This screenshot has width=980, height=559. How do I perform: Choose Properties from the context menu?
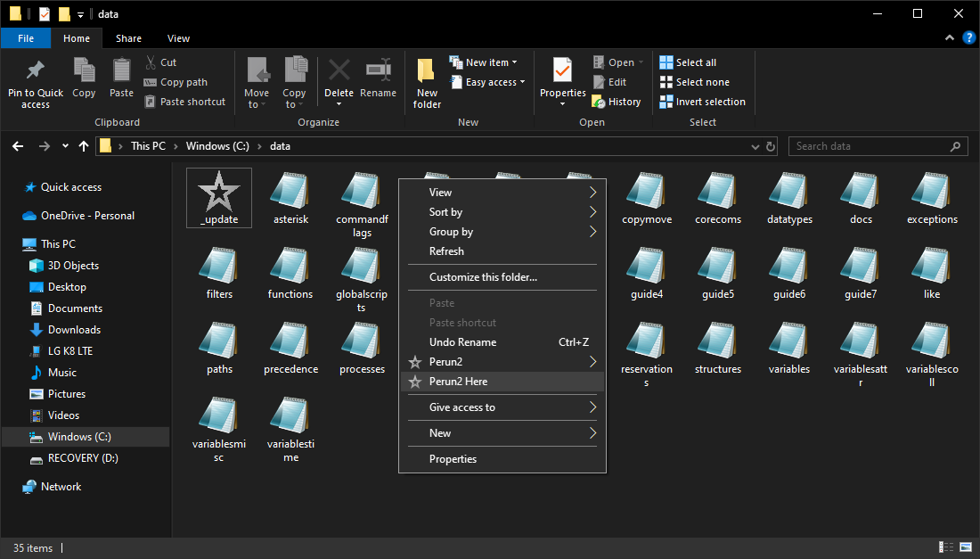click(x=502, y=459)
